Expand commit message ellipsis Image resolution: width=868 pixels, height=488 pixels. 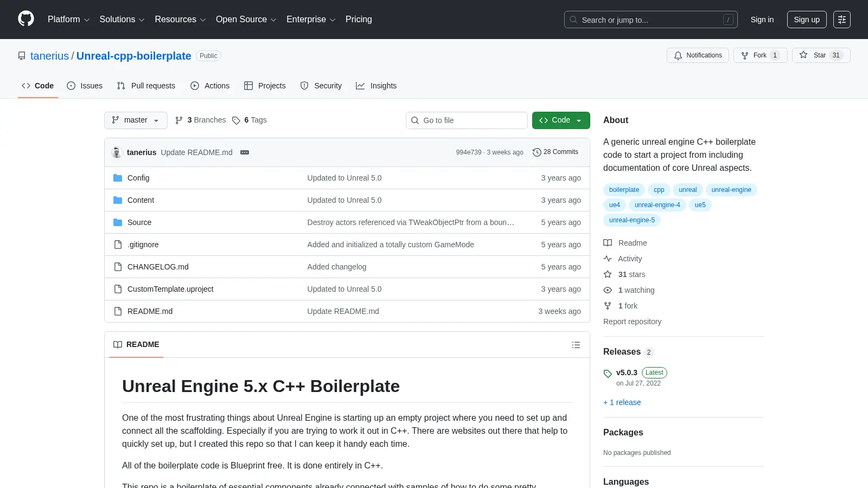click(x=245, y=152)
